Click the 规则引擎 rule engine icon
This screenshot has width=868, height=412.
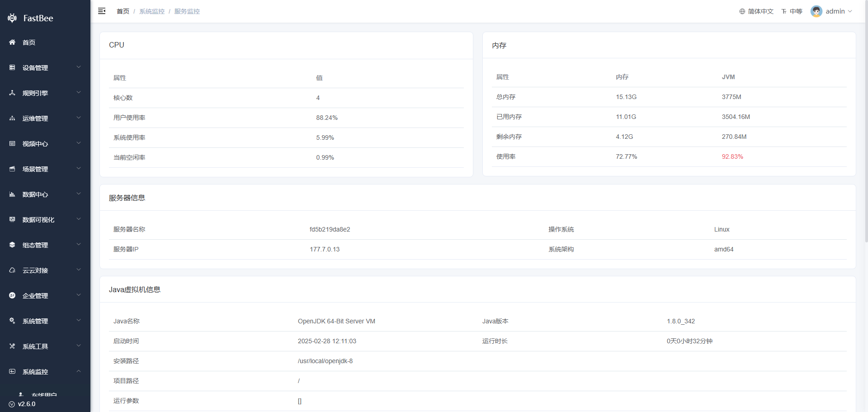pyautogui.click(x=12, y=93)
